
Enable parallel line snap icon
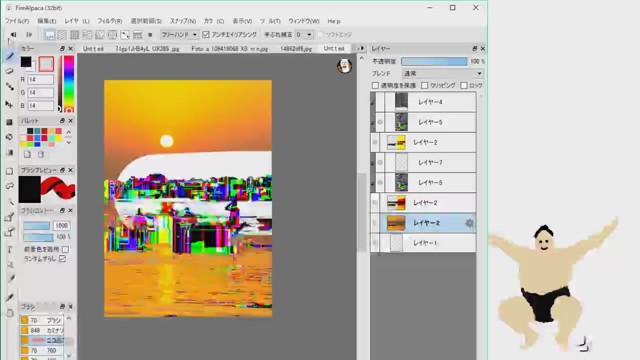coord(62,35)
